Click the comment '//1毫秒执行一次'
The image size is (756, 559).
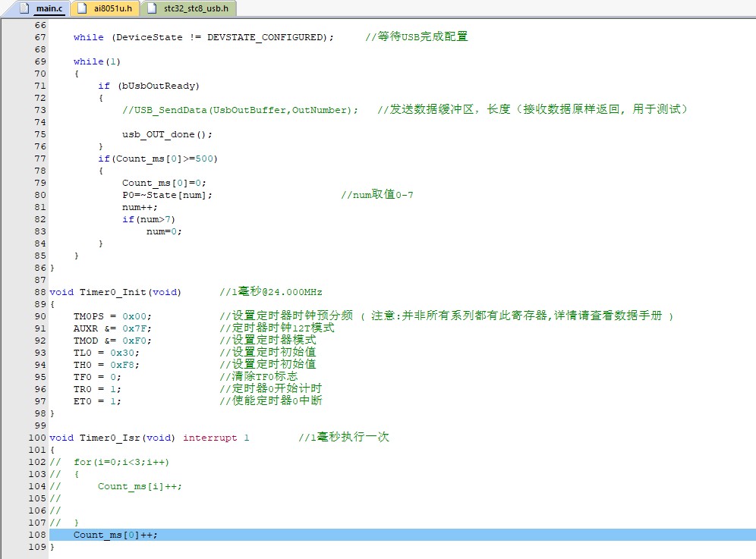(x=344, y=437)
